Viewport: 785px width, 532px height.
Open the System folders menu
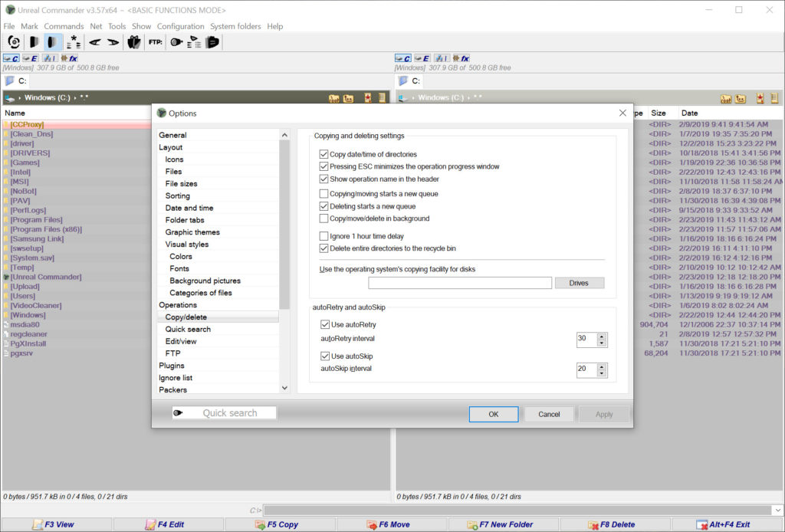(x=235, y=26)
